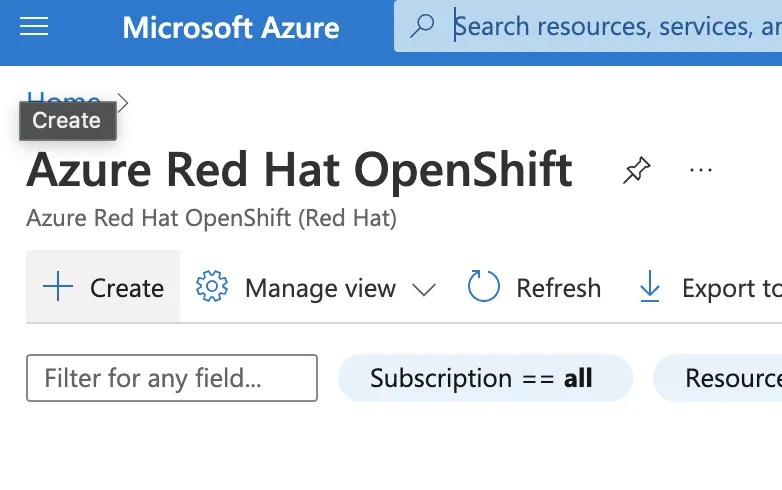The width and height of the screenshot is (782, 490).
Task: Click the Manage view gear icon
Action: (x=212, y=288)
